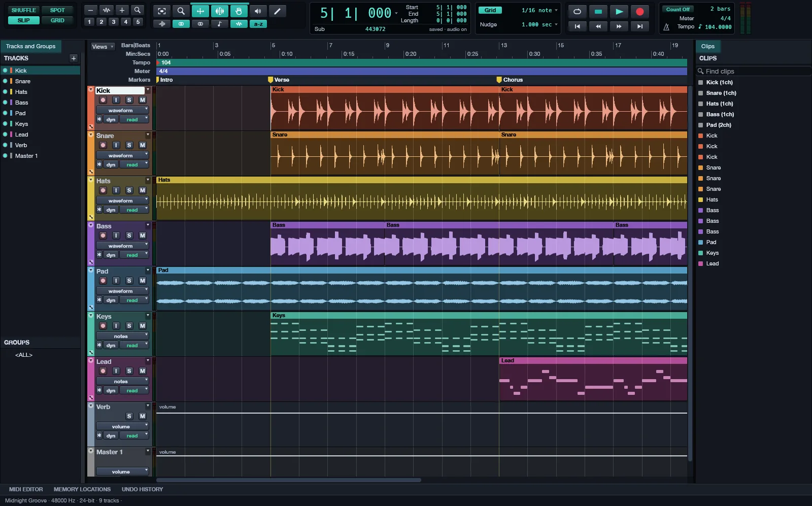Click horizontal zoom out minus button
Screen dimensions: 812x506
pyautogui.click(x=90, y=10)
